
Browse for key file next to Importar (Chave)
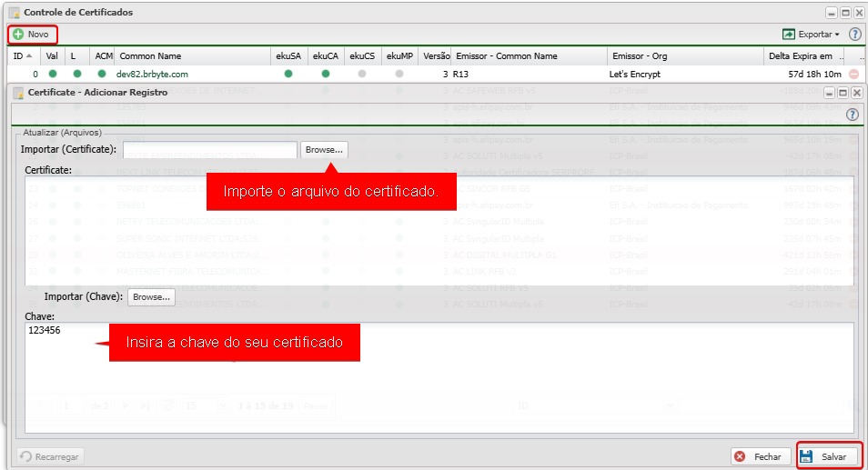pyautogui.click(x=151, y=297)
